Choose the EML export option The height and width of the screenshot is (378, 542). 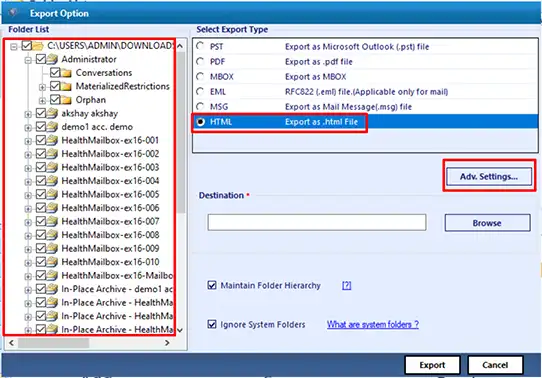coord(200,92)
